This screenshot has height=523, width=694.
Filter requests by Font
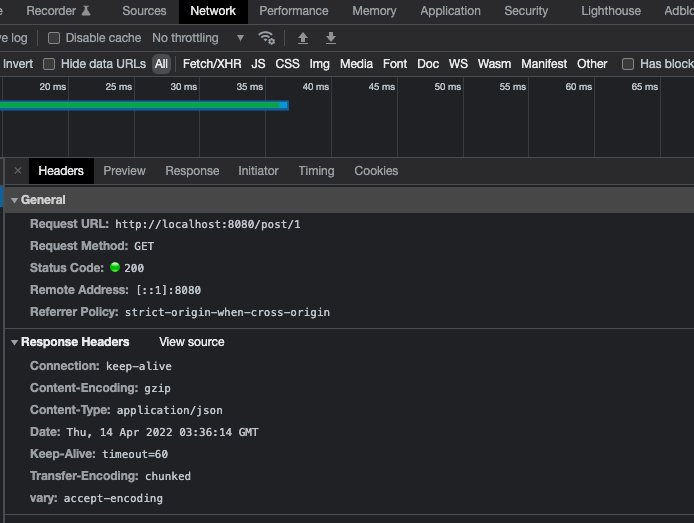[395, 64]
